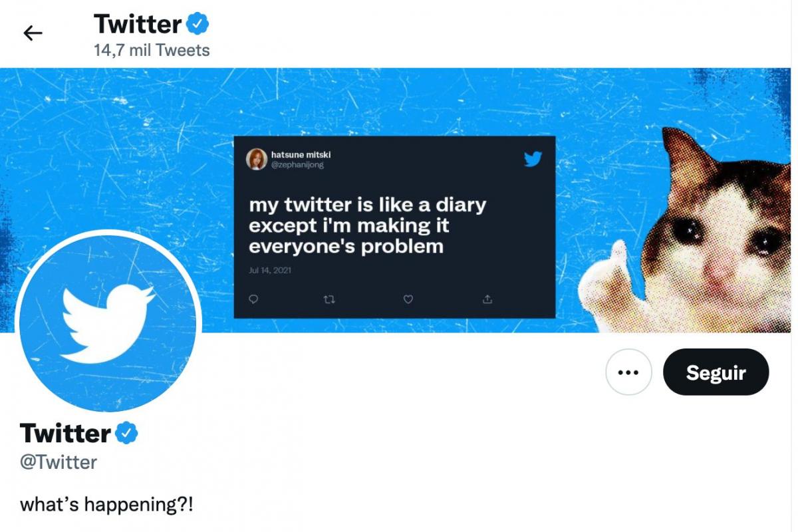Click the Twitter bird logo in the banner tweet

[x=533, y=159]
